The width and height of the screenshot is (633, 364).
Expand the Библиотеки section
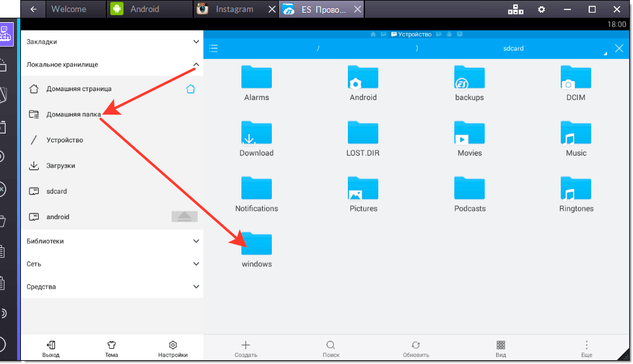(x=112, y=241)
